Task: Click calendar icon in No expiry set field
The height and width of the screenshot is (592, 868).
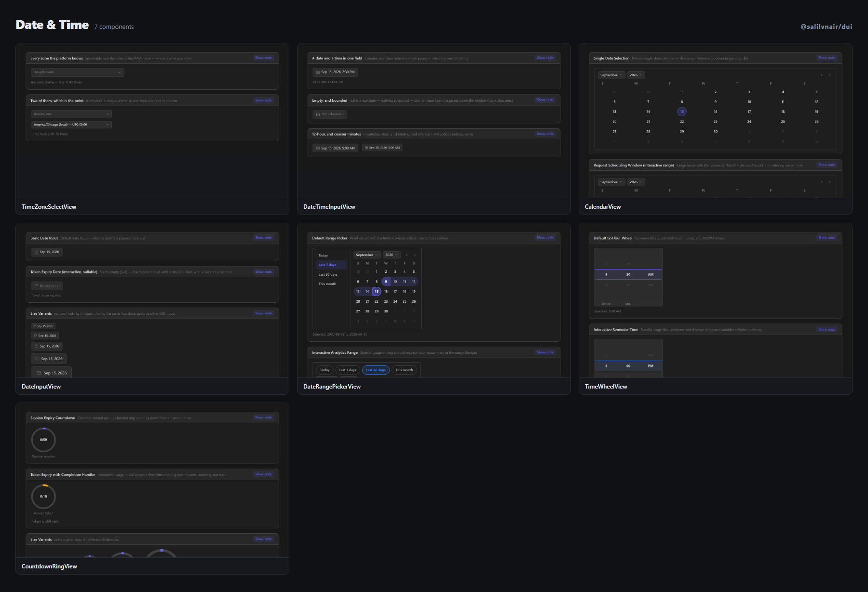Action: point(36,286)
